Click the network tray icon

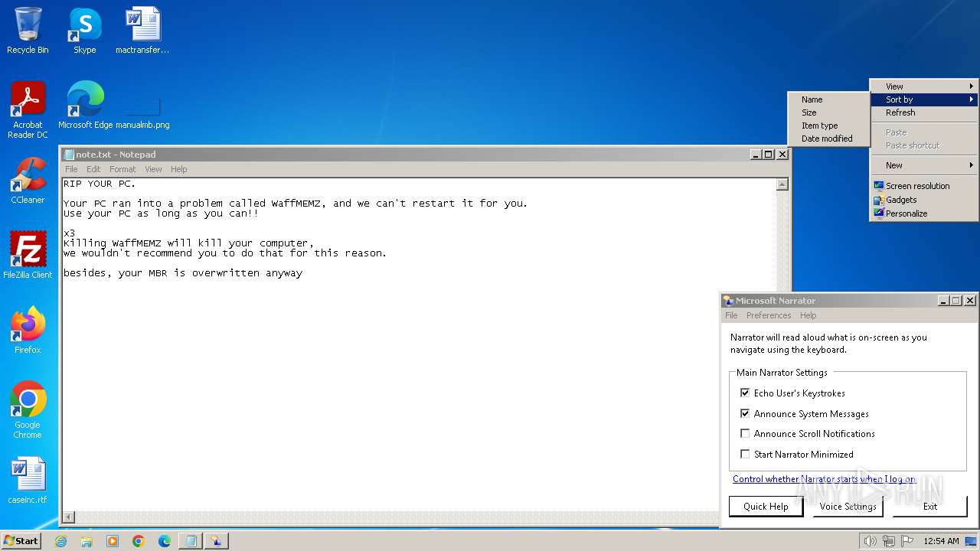click(x=889, y=541)
